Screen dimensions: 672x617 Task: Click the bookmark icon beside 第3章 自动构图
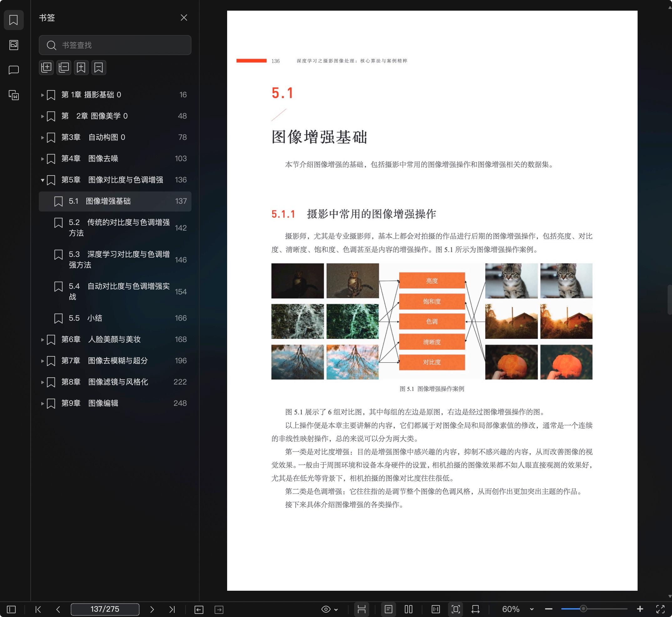51,138
